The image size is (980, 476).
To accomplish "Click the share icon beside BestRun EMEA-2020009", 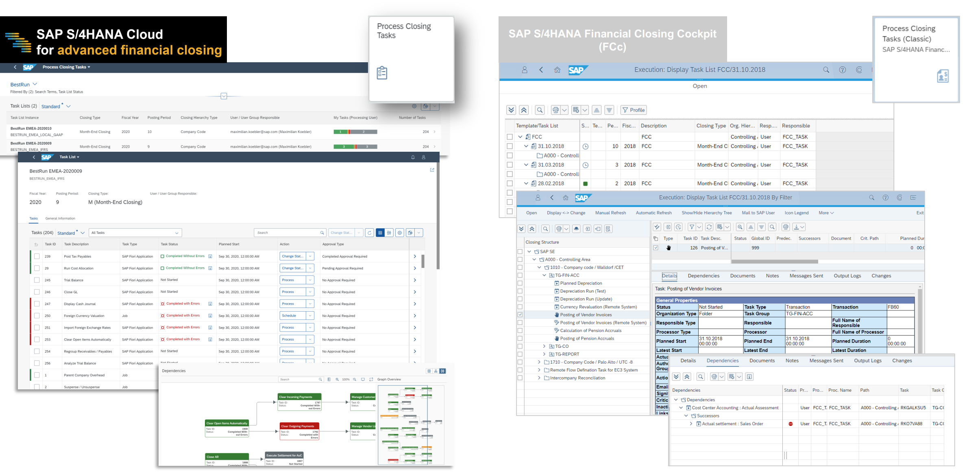I will (x=432, y=170).
